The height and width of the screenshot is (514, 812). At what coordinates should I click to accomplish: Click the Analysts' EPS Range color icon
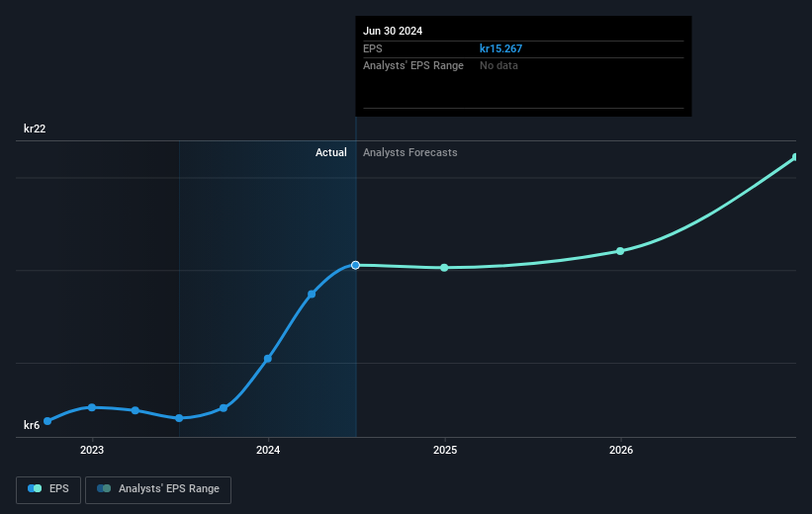[x=104, y=488]
